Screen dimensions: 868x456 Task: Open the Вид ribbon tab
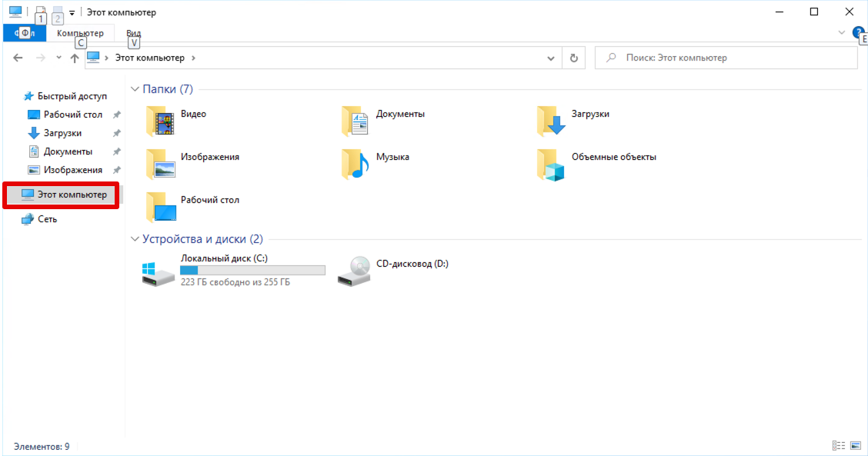click(133, 33)
